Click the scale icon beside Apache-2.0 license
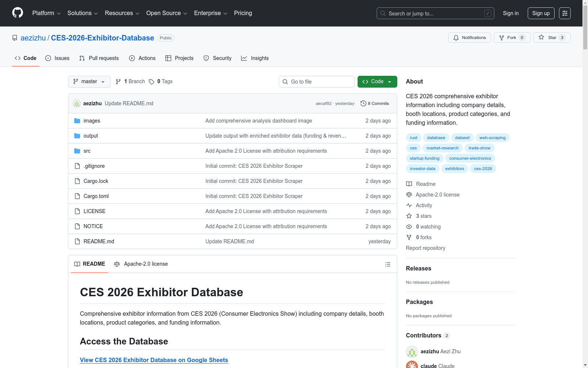588x368 pixels. [x=409, y=195]
